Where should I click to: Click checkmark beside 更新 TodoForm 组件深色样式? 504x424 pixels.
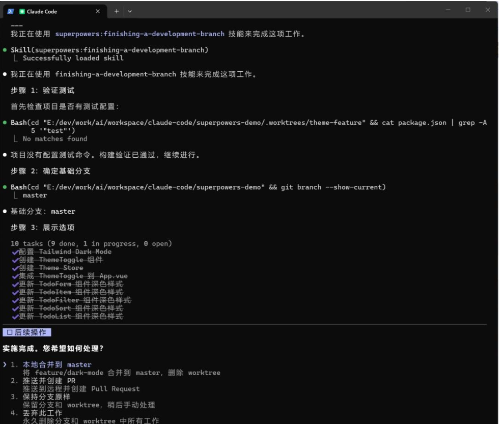point(15,284)
